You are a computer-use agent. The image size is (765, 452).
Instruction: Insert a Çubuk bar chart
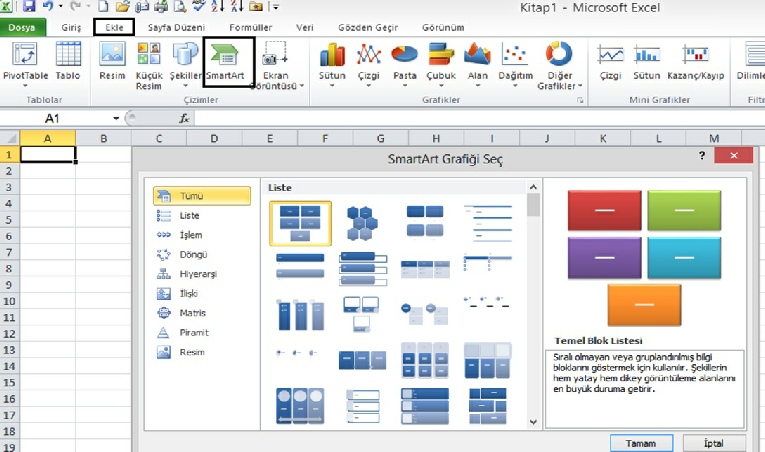441,63
